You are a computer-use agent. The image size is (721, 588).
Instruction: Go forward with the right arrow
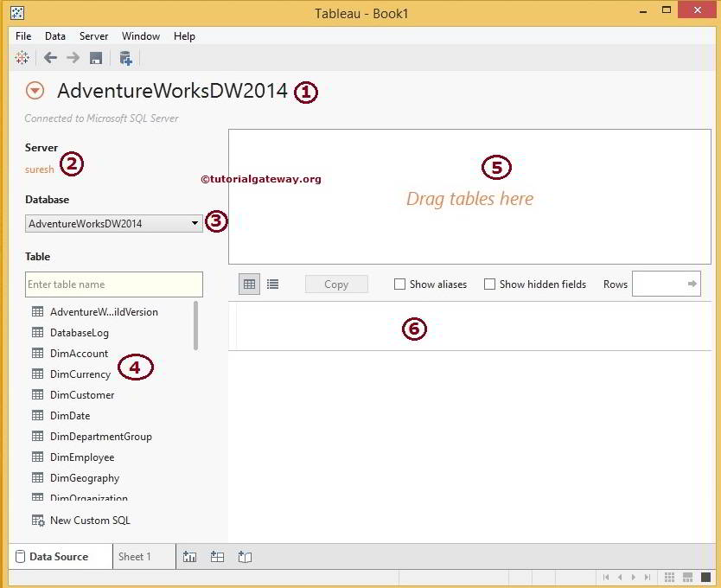point(73,58)
